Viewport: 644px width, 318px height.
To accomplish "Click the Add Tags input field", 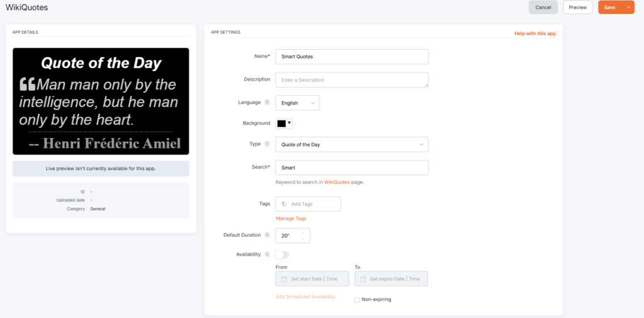I will (x=308, y=204).
